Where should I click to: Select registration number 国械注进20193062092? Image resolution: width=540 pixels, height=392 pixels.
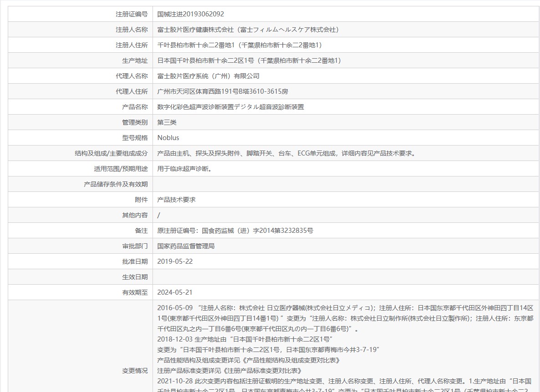(190, 14)
